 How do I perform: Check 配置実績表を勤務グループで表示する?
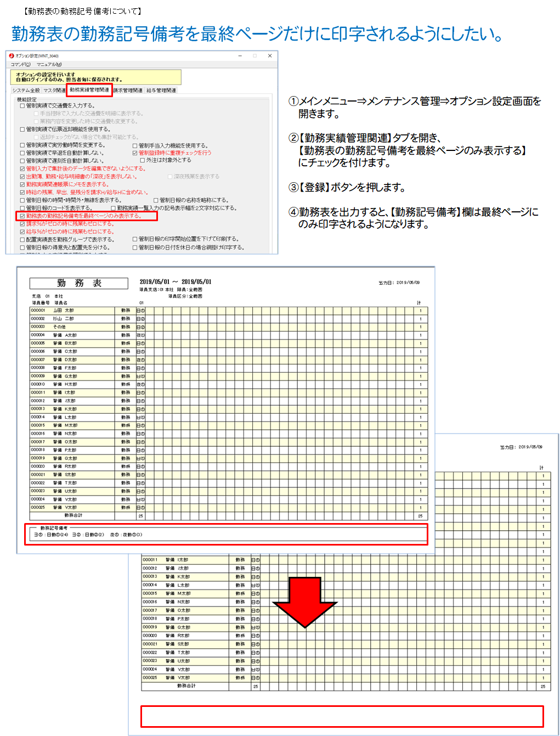22,240
